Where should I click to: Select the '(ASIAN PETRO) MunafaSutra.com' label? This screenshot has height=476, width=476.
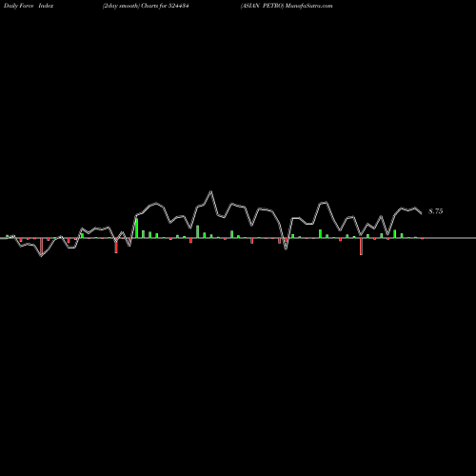(287, 6)
